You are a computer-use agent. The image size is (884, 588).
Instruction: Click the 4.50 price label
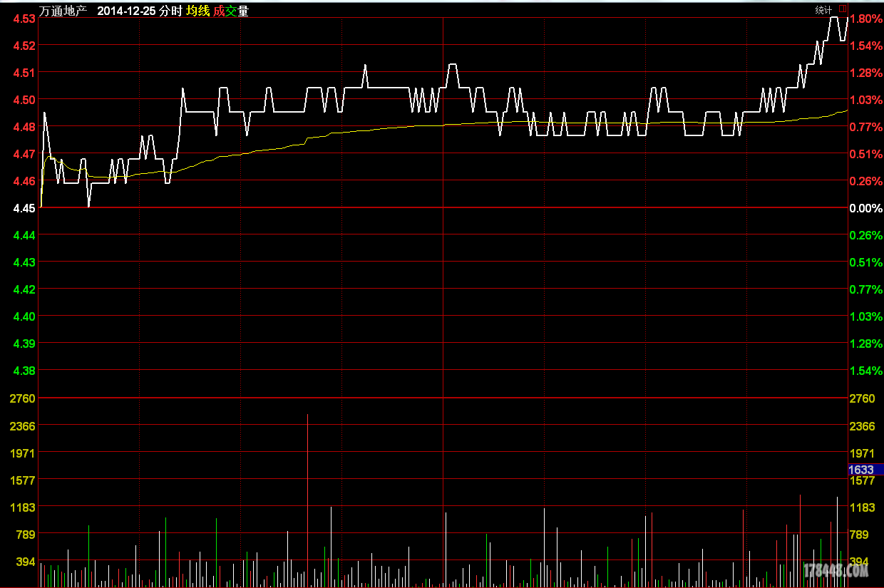pos(24,100)
